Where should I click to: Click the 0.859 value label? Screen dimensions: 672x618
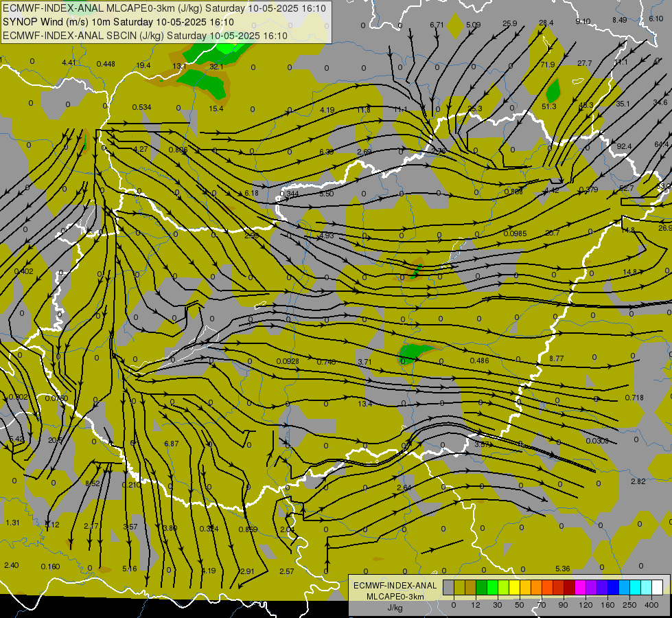click(x=248, y=529)
